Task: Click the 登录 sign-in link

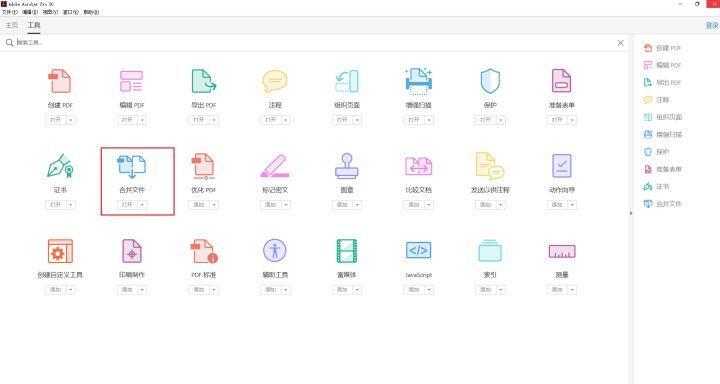Action: pos(712,26)
